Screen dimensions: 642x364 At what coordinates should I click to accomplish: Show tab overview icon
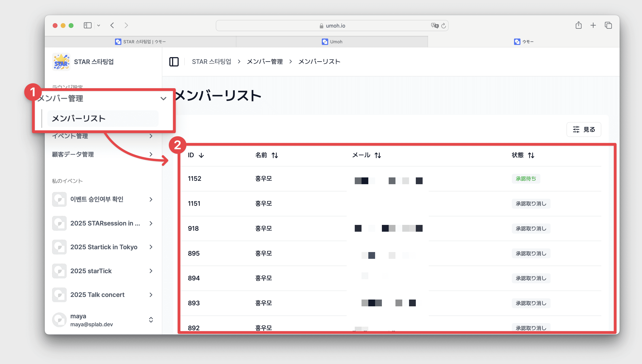point(608,26)
